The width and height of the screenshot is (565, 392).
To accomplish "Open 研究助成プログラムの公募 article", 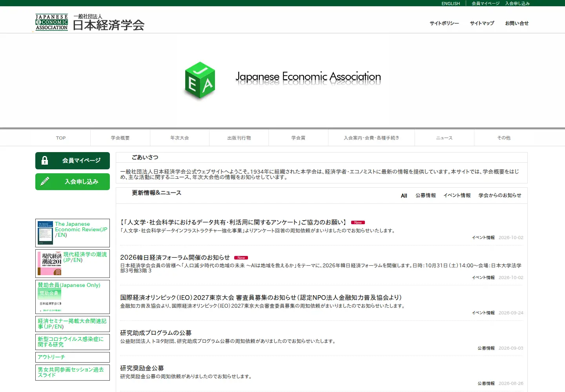I will pyautogui.click(x=156, y=333).
